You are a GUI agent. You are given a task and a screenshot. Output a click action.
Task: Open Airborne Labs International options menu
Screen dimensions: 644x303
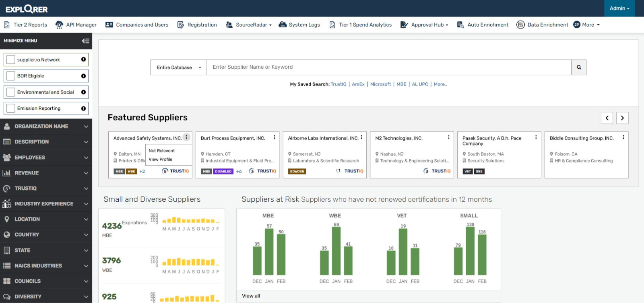(361, 137)
